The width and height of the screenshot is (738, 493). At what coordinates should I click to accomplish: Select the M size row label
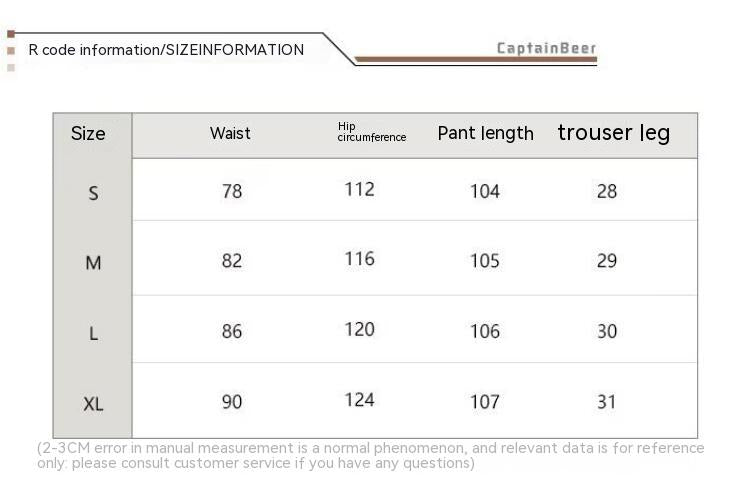[93, 263]
